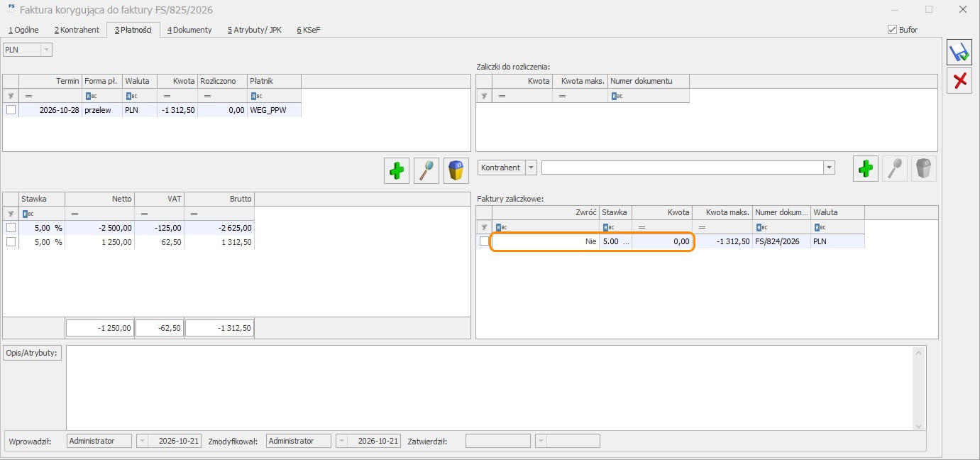980x460 pixels.
Task: Check the row with Netto 1 250,00
Action: tap(11, 241)
